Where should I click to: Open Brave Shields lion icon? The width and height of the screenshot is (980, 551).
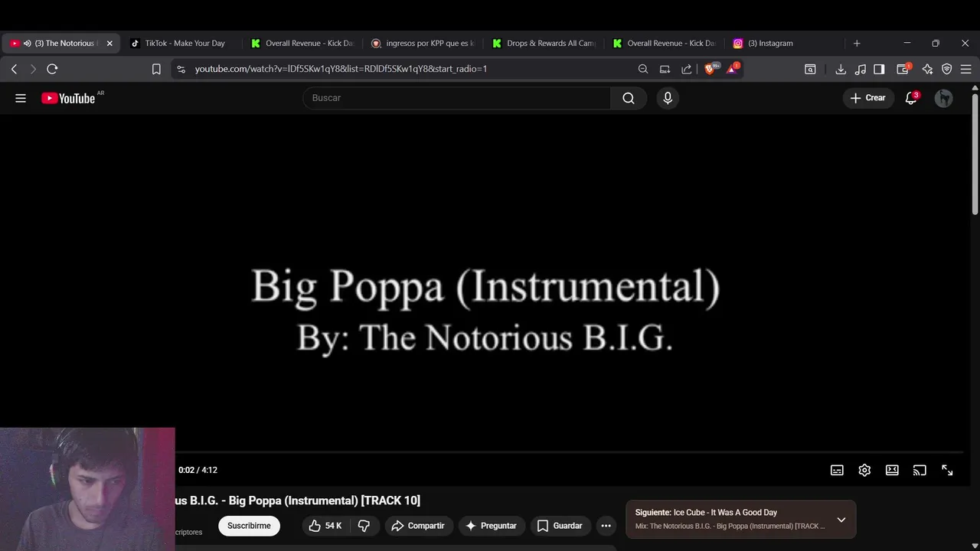(710, 68)
